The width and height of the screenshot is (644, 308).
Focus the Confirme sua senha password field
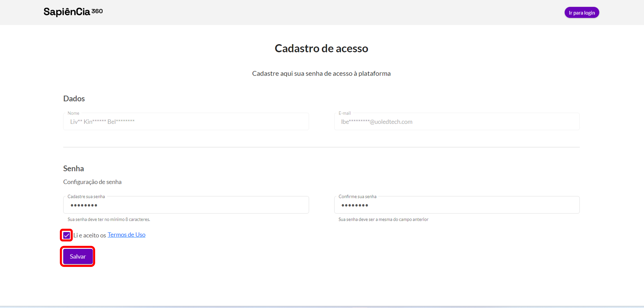pos(457,205)
